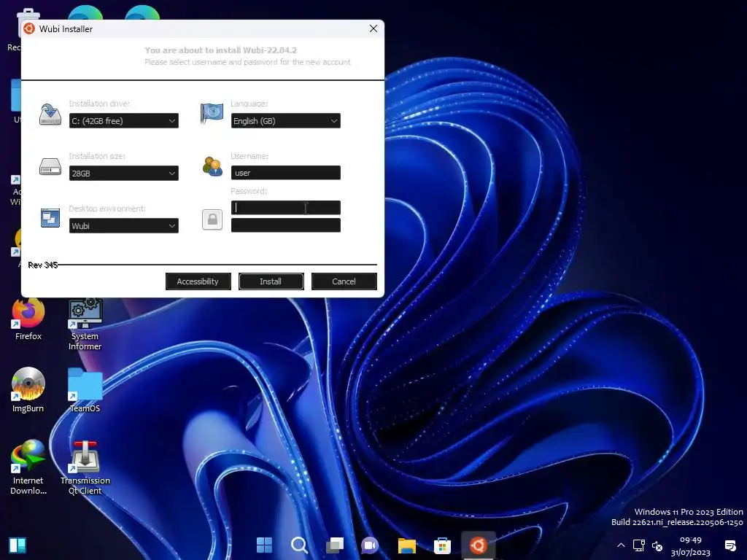Expand the Installation size 28GB dropdown
The height and width of the screenshot is (560, 747).
tap(124, 174)
